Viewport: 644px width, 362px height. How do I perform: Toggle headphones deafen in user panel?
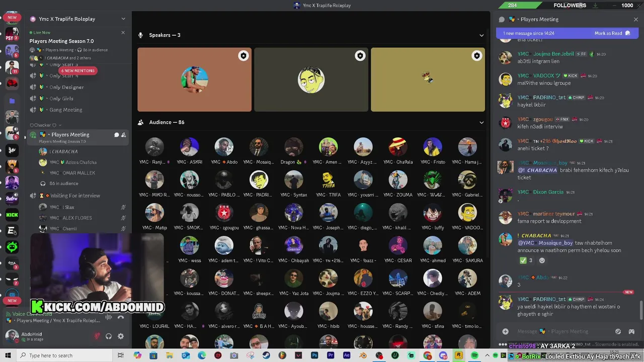pos(109,336)
